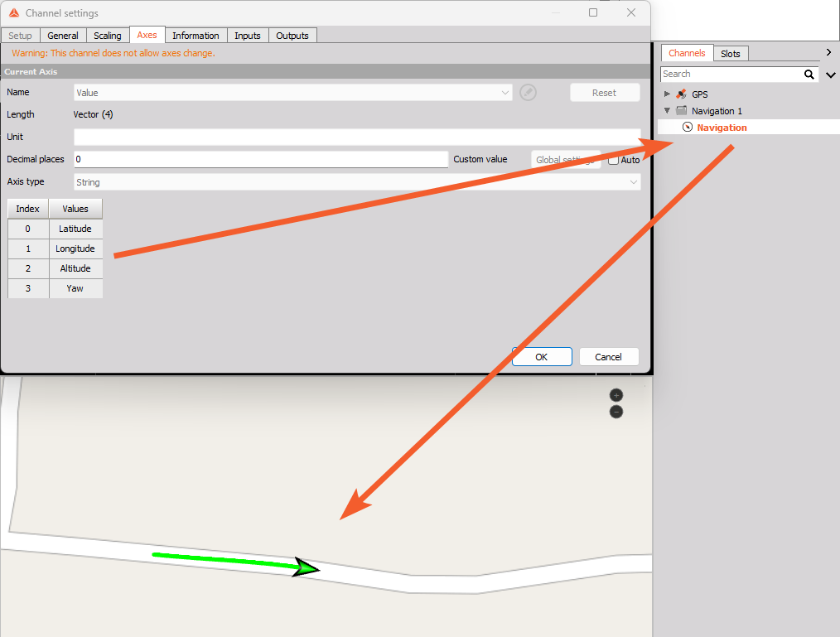Collapse the Navigation 1 tree node
The width and height of the screenshot is (840, 637).
(x=667, y=111)
